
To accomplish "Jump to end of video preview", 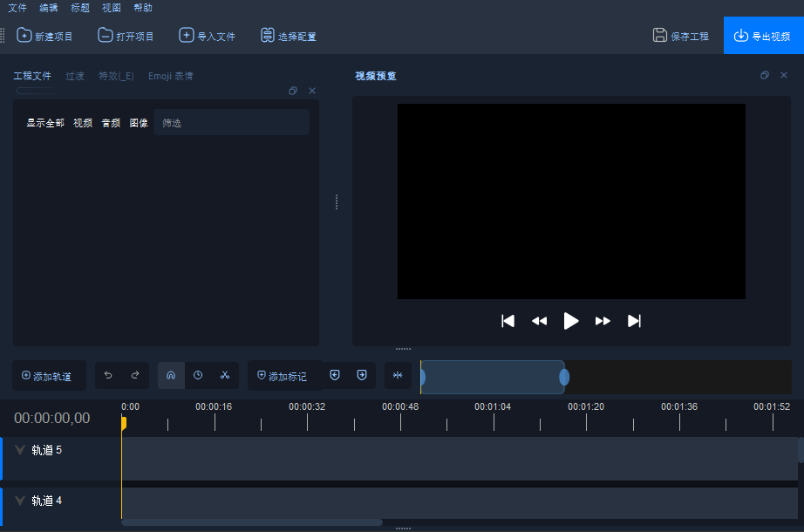I will [634, 321].
